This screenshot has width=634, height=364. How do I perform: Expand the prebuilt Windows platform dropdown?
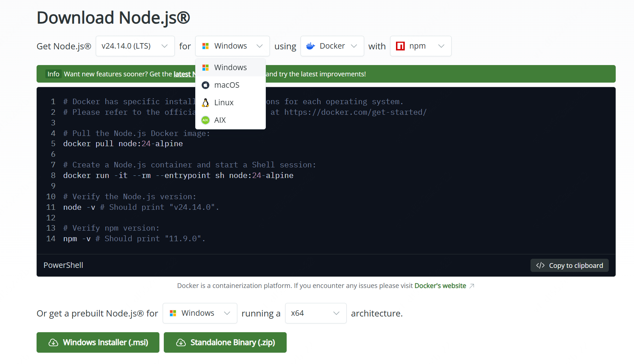[200, 313]
